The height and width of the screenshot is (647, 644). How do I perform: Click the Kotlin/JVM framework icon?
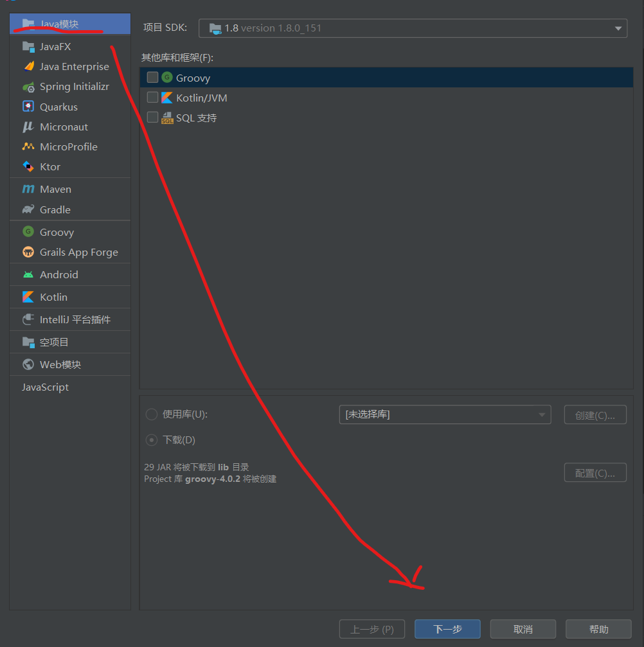[166, 98]
